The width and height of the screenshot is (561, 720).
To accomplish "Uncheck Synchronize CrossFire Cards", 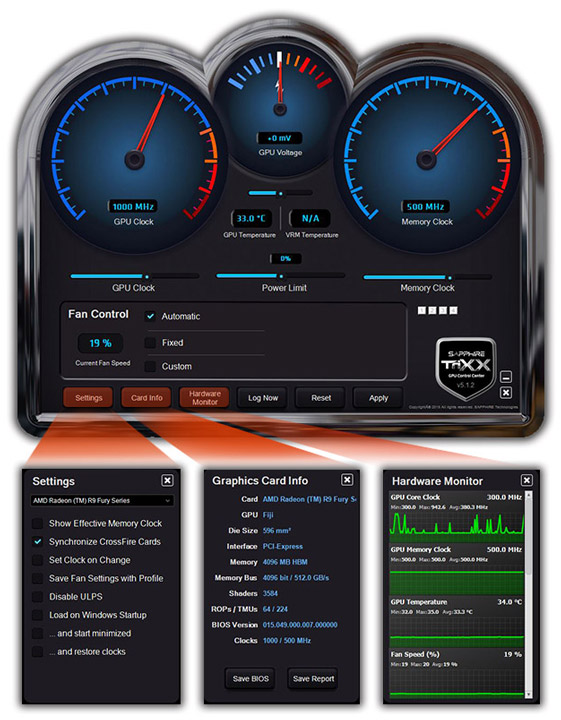I will 38,542.
